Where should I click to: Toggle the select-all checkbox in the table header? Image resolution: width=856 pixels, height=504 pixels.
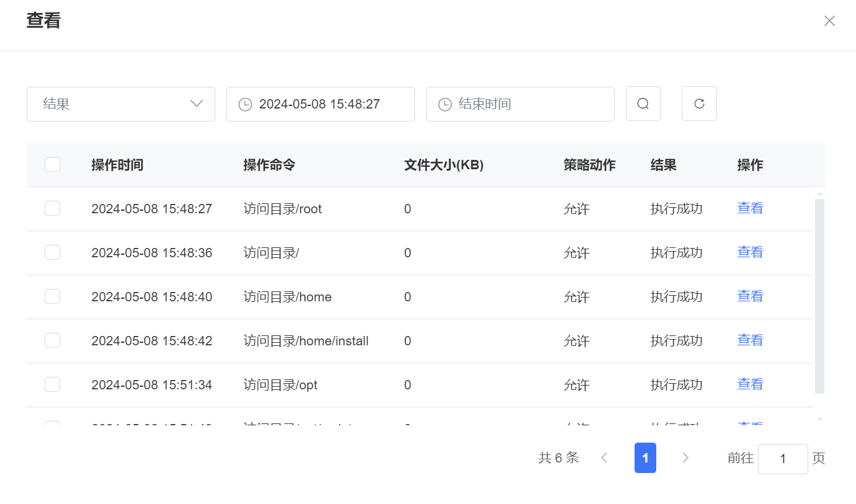pyautogui.click(x=53, y=164)
